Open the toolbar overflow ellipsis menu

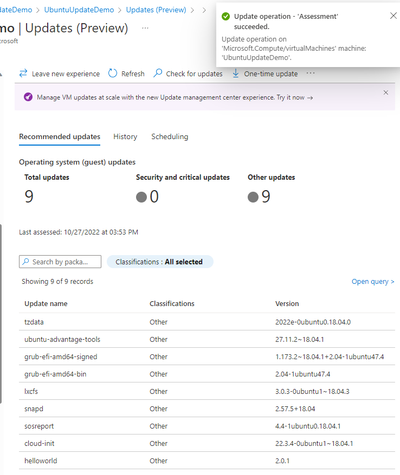pyautogui.click(x=310, y=73)
